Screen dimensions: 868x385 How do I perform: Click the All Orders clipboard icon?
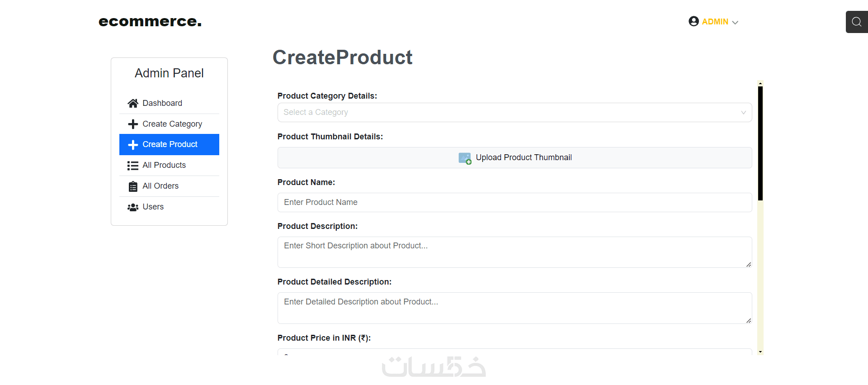(x=133, y=186)
